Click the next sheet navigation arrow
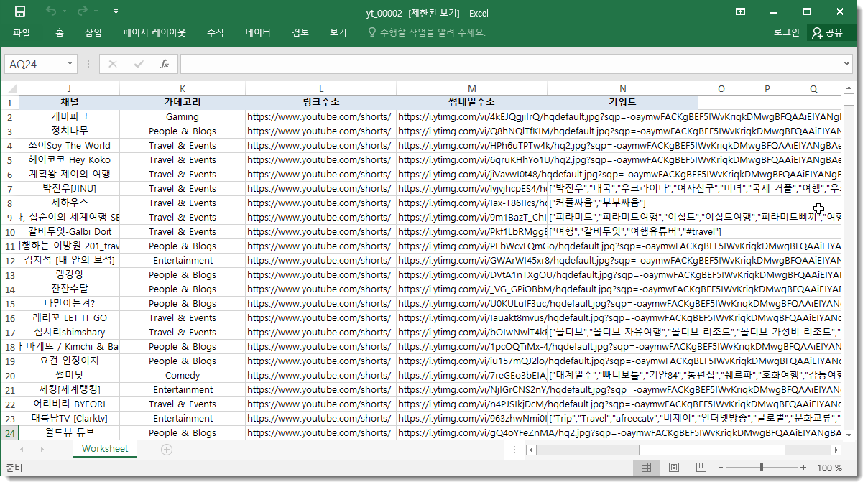Image resolution: width=868 pixels, height=487 pixels. 42,450
